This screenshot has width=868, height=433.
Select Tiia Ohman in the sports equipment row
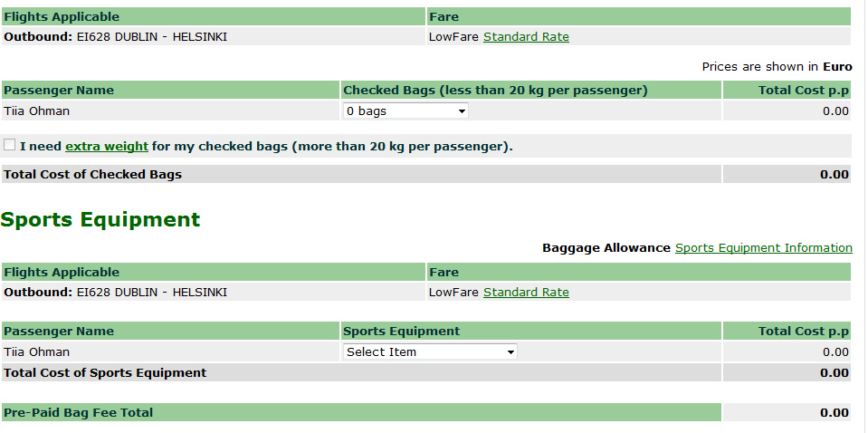[x=37, y=352]
